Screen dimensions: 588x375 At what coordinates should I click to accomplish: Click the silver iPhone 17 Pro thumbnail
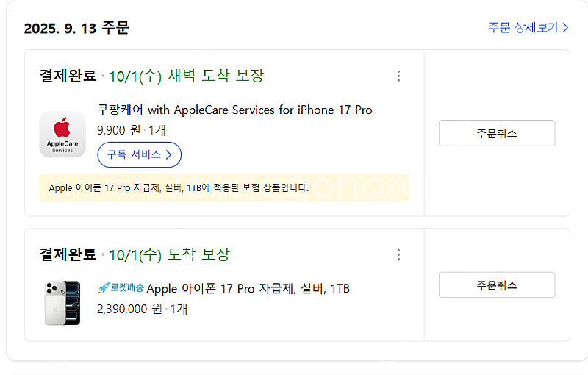tap(62, 302)
